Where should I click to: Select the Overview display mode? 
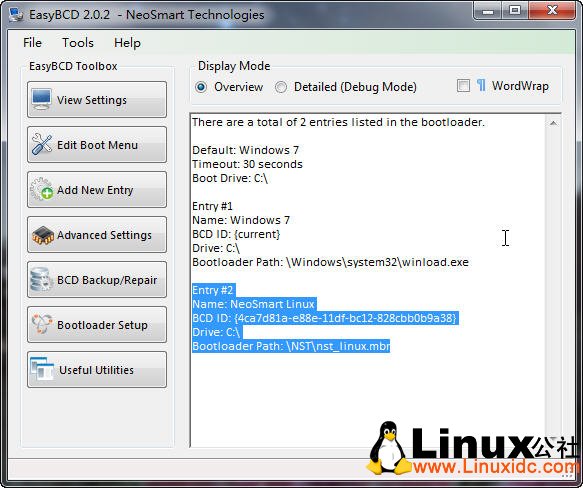[x=201, y=87]
